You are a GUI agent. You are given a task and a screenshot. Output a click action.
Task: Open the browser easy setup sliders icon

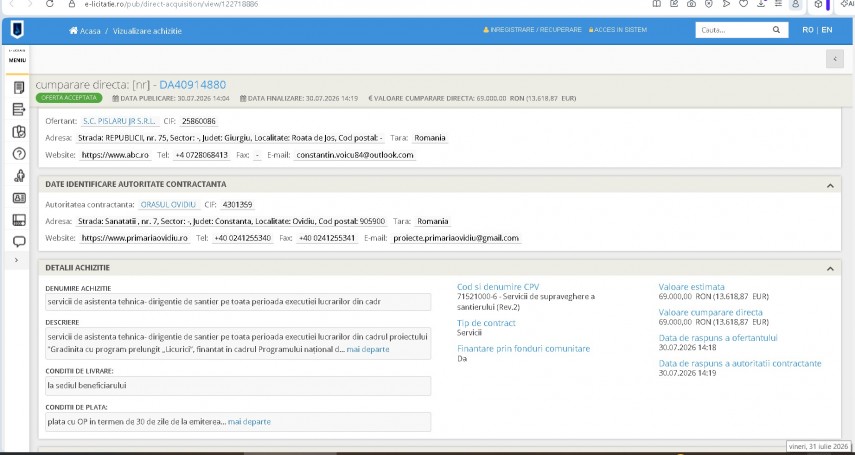[779, 4]
